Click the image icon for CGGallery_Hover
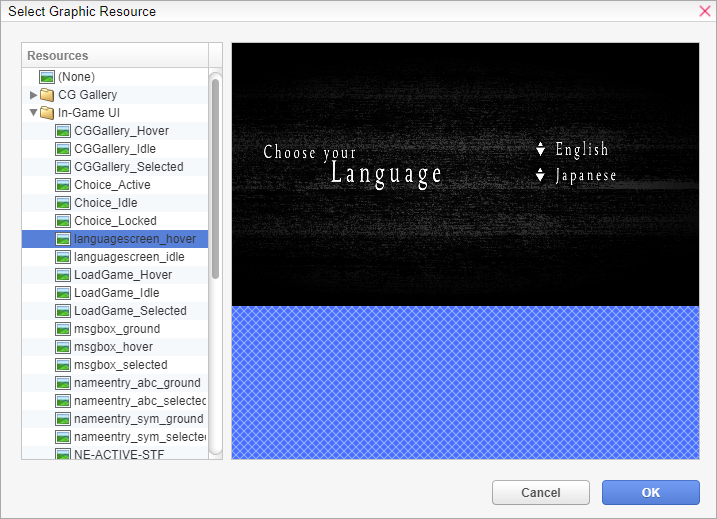 (63, 131)
